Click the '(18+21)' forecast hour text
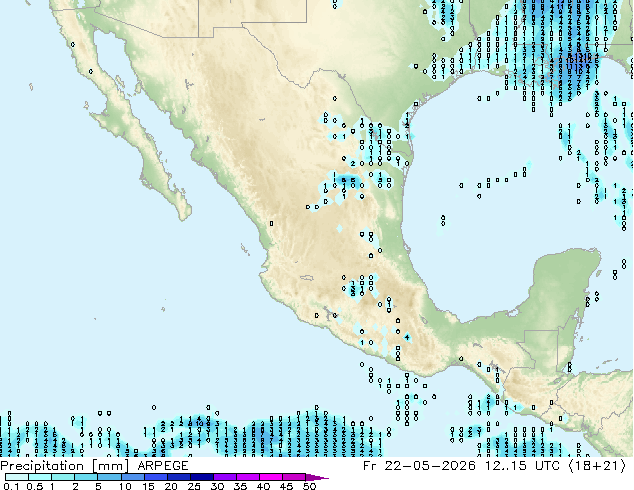This screenshot has height=490, width=634. (x=598, y=466)
